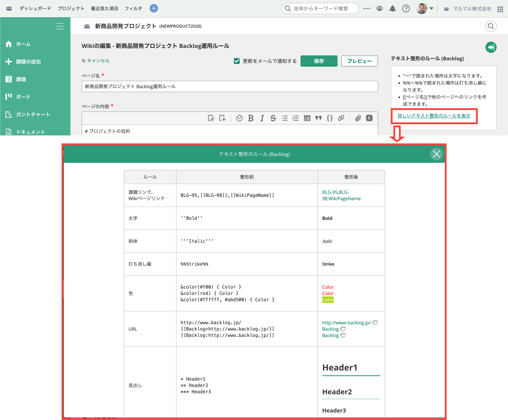Expand the user profile dropdown arrow
This screenshot has height=420, width=508.
[x=431, y=9]
